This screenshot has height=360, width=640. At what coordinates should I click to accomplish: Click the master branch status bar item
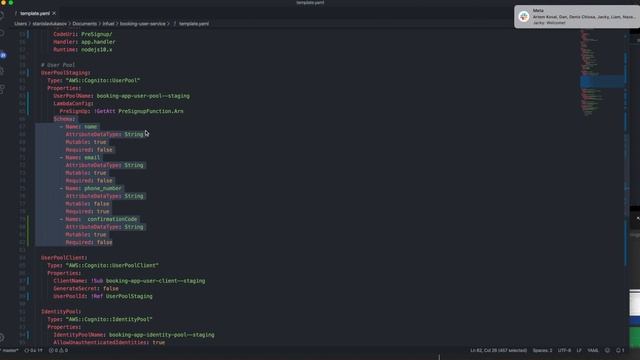[10, 350]
